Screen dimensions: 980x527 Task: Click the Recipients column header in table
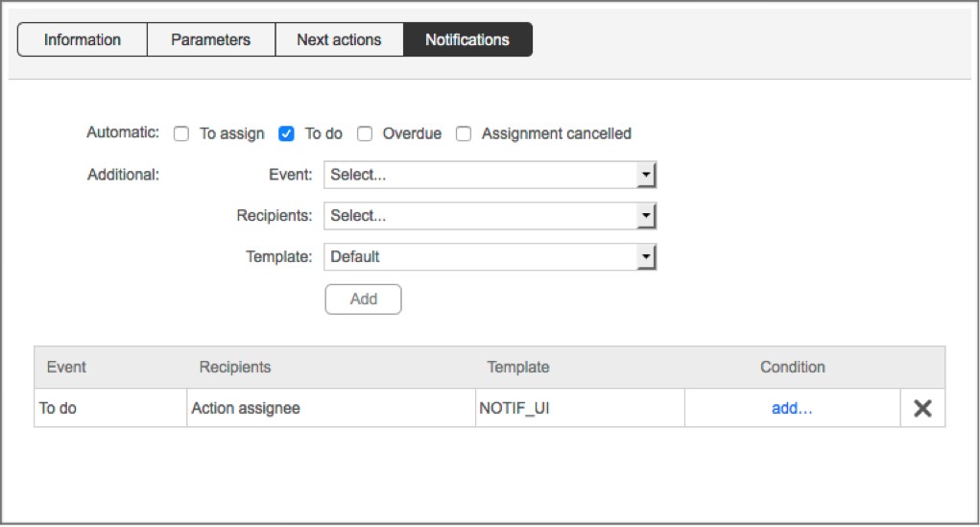pyautogui.click(x=235, y=367)
